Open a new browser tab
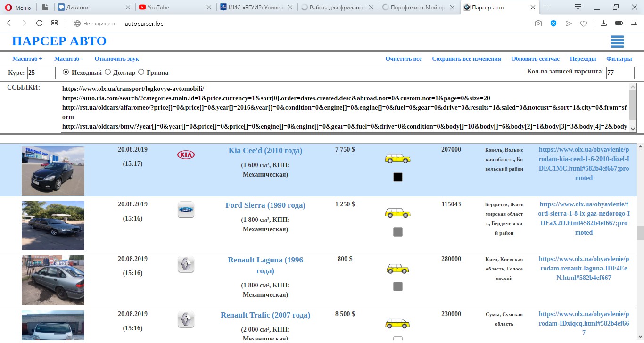Viewport: 644px width, 343px height. (x=547, y=7)
